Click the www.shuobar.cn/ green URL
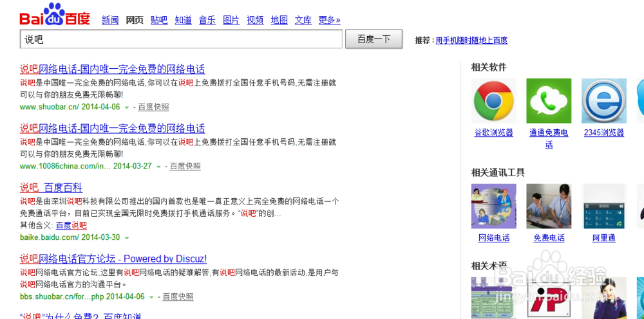 pyautogui.click(x=50, y=107)
